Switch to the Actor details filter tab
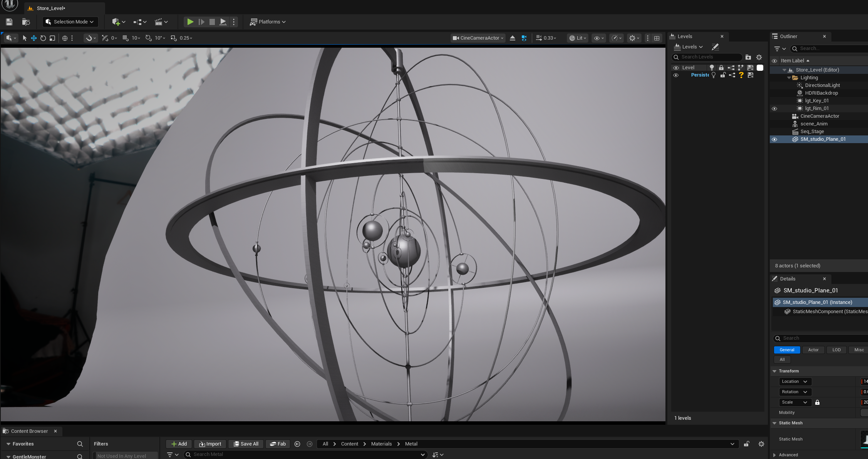Image resolution: width=868 pixels, height=459 pixels. point(813,350)
